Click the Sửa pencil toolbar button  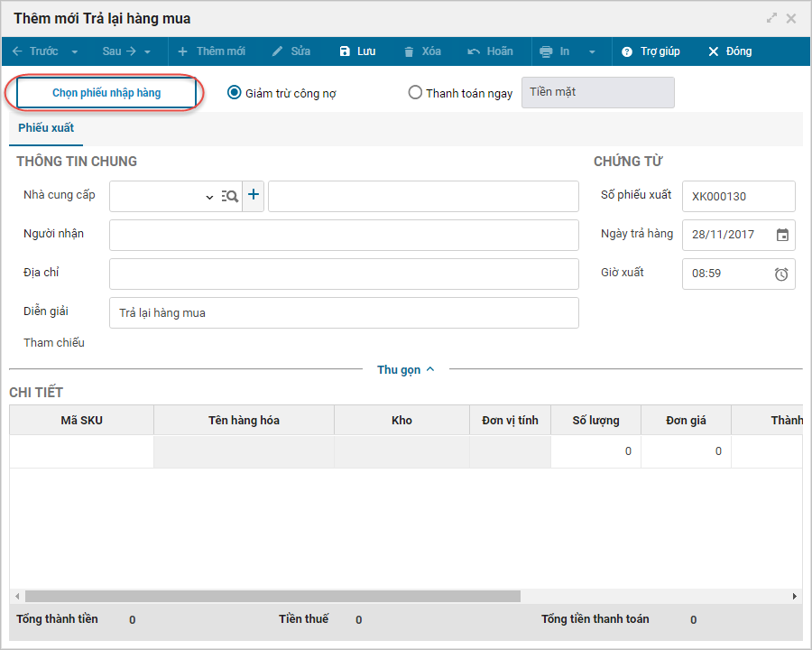(291, 51)
